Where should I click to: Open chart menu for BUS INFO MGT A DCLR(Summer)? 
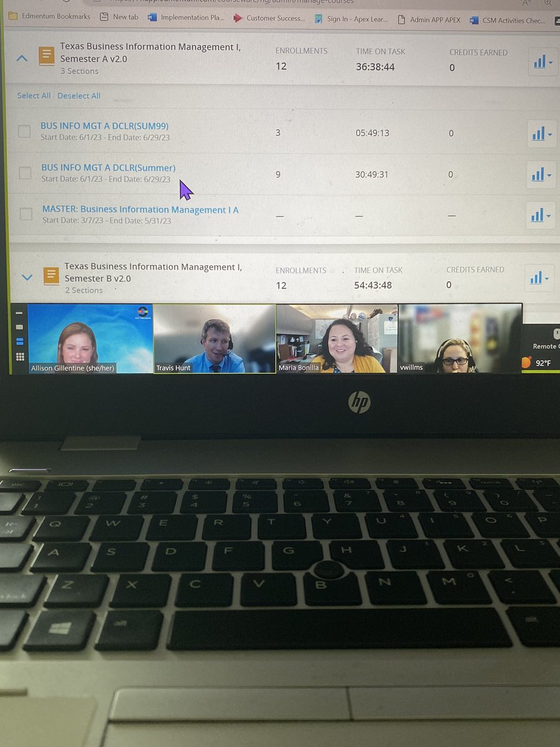tap(541, 175)
